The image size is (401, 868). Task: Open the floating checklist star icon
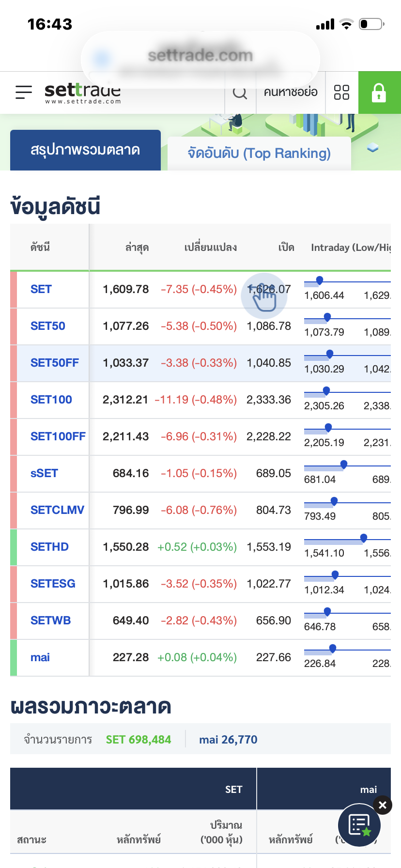click(359, 825)
